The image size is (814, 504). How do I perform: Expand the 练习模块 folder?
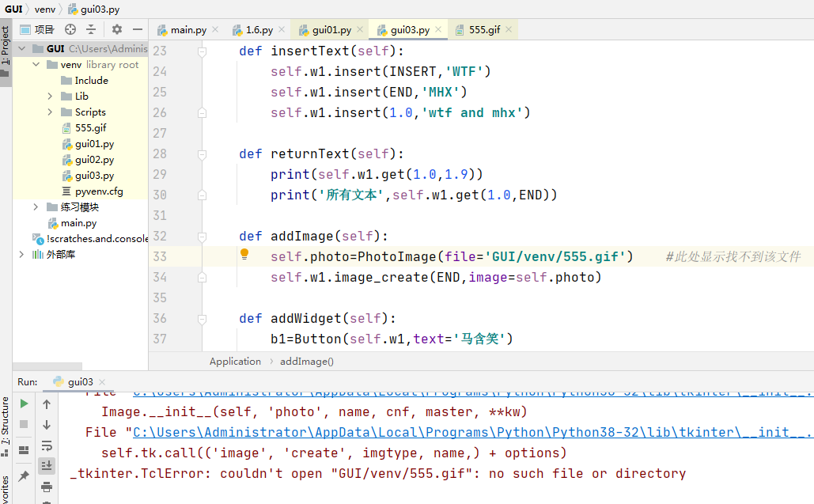(36, 207)
